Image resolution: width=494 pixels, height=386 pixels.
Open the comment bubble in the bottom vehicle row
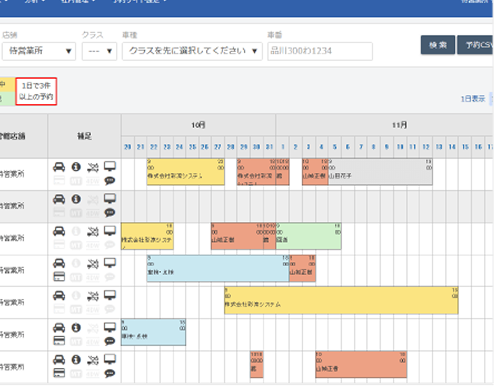(x=110, y=374)
